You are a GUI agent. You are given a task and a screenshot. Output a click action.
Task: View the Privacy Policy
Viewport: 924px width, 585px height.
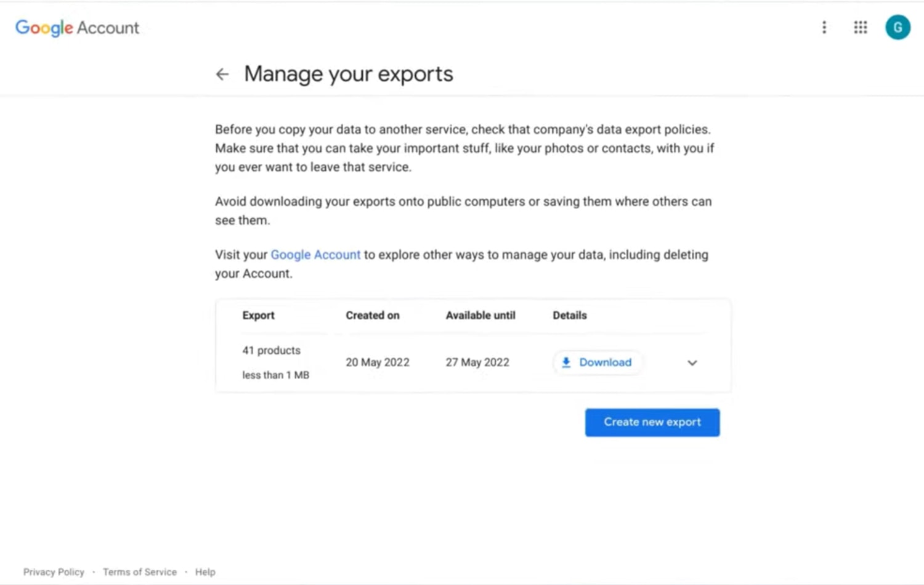pyautogui.click(x=54, y=571)
